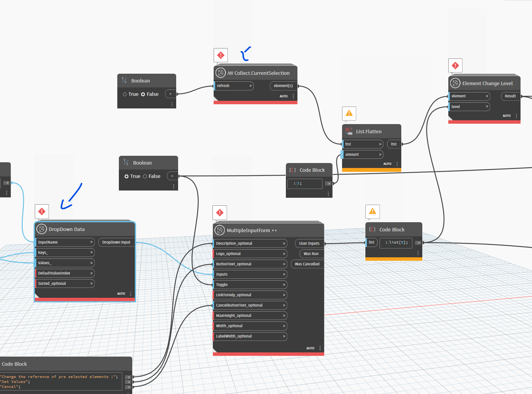Click the package icon on MultipleInputForm ++ header
Image resolution: width=532 pixels, height=394 pixels.
click(220, 230)
